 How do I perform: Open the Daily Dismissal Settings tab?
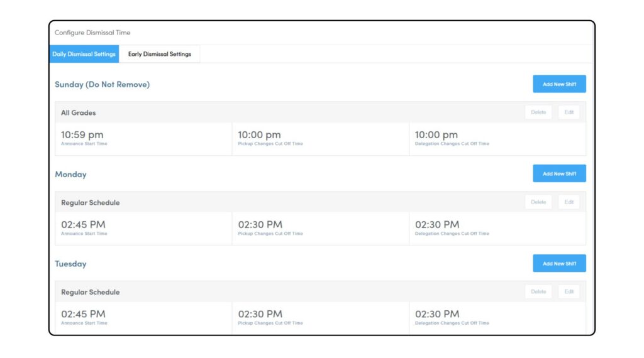[x=84, y=54]
